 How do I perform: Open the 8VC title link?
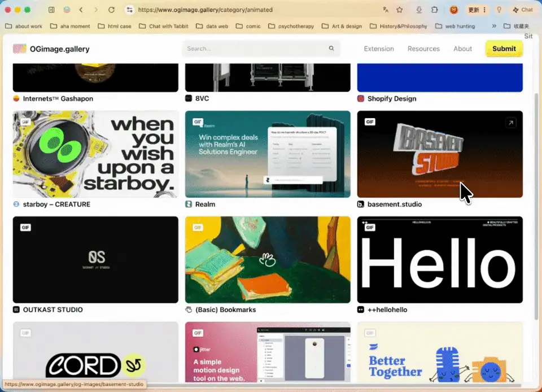click(x=202, y=98)
